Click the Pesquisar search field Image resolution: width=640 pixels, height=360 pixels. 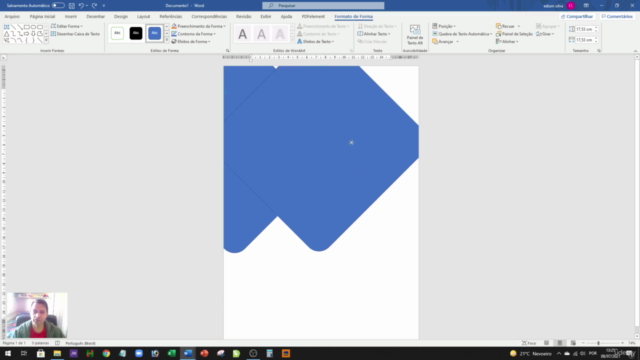[323, 6]
